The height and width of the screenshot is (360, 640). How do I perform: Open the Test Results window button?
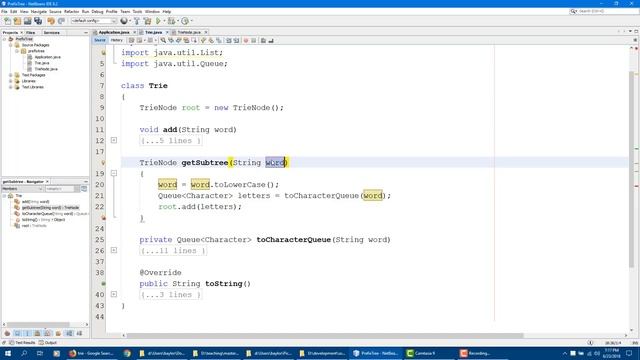coord(22,343)
